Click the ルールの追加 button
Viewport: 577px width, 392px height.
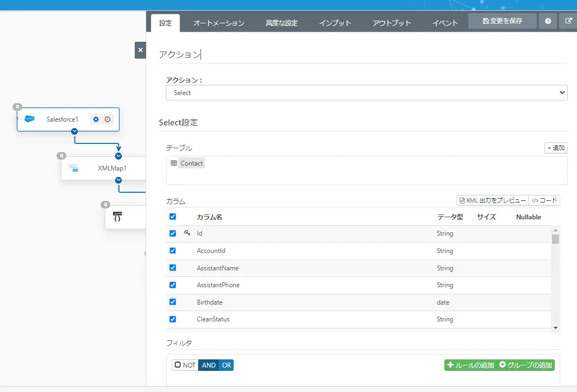click(471, 365)
